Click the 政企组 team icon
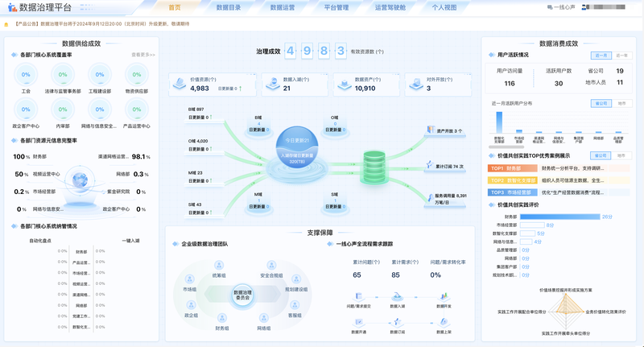The height and width of the screenshot is (347, 644). [x=191, y=305]
